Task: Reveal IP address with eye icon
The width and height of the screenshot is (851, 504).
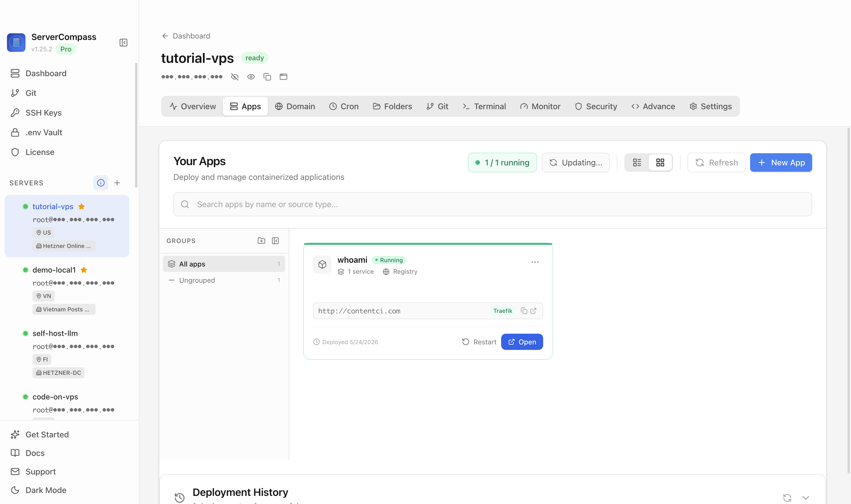Action: [x=251, y=77]
